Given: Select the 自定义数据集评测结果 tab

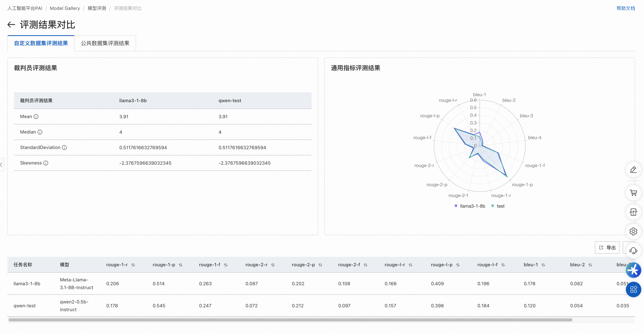Looking at the screenshot, I should point(41,43).
